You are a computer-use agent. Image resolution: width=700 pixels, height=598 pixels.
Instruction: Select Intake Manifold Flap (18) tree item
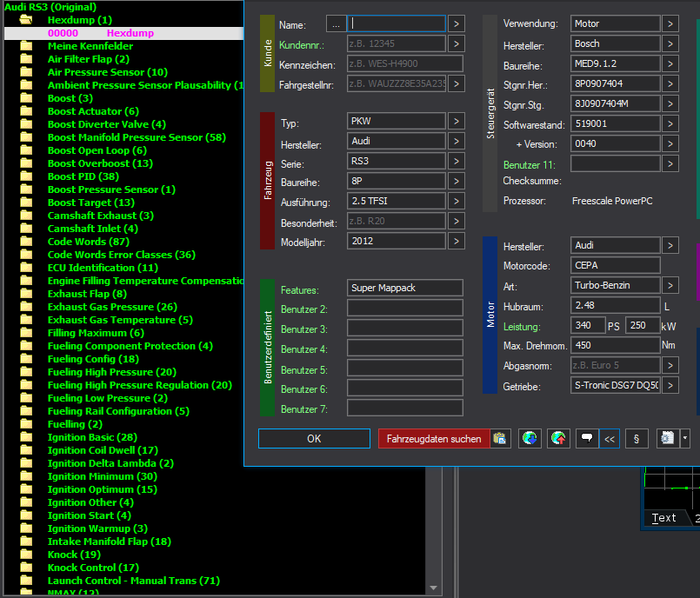[110, 542]
